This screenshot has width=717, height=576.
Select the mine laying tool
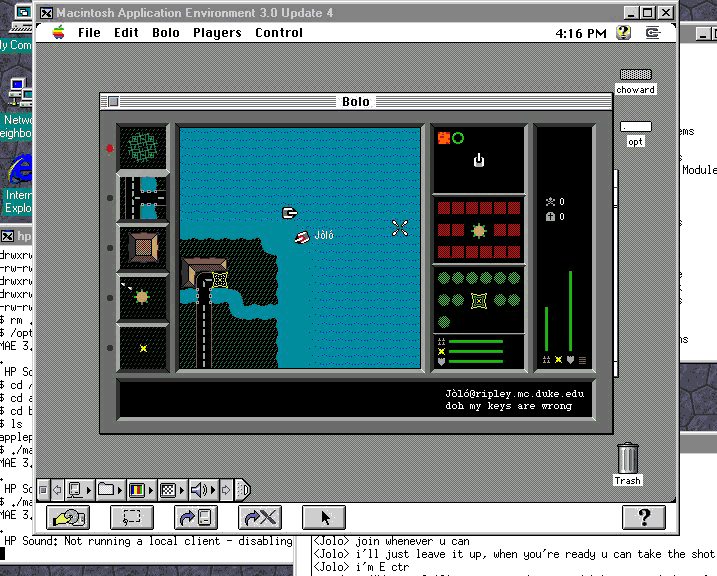pos(143,347)
